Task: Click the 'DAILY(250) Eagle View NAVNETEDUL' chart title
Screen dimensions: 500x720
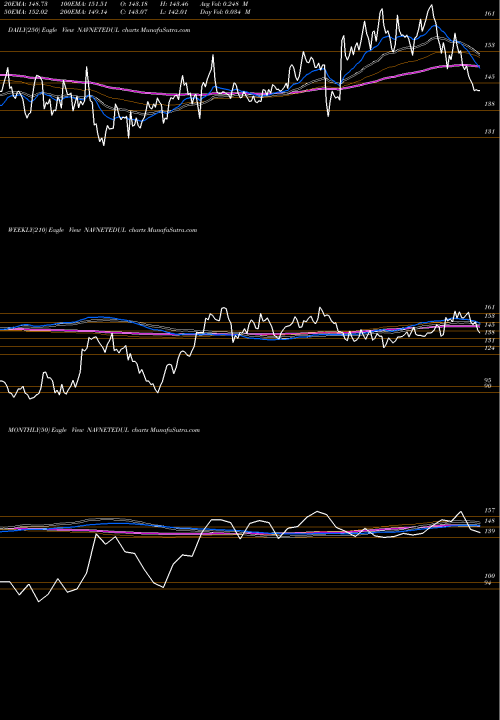Action: pos(99,30)
